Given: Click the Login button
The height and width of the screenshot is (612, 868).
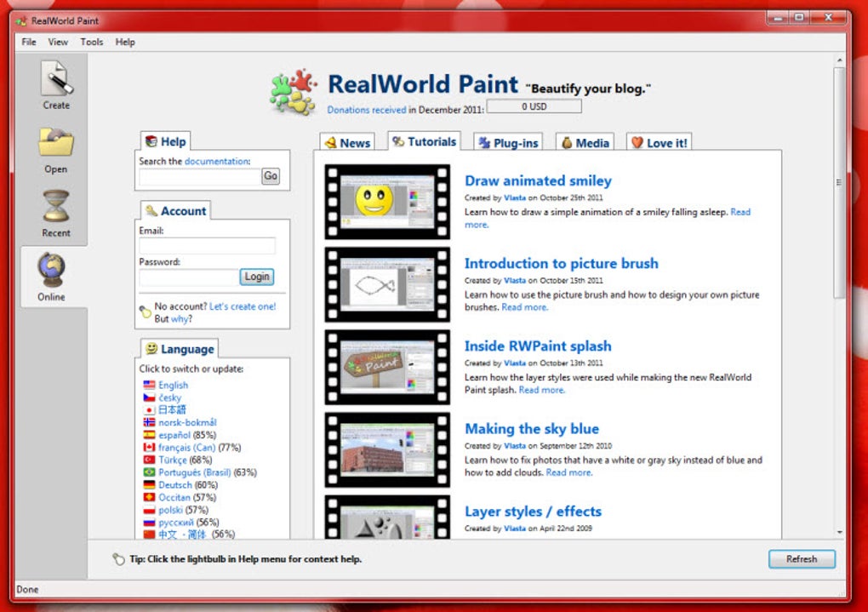Looking at the screenshot, I should click(257, 277).
